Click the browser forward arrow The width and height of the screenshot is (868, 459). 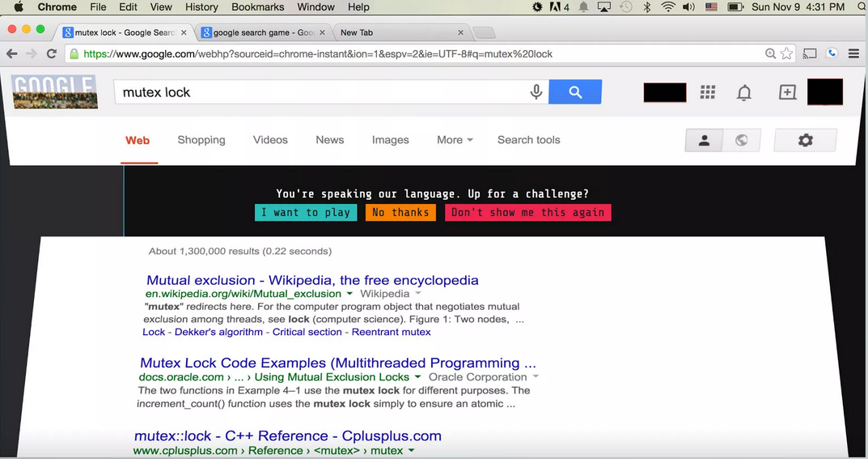pyautogui.click(x=32, y=53)
